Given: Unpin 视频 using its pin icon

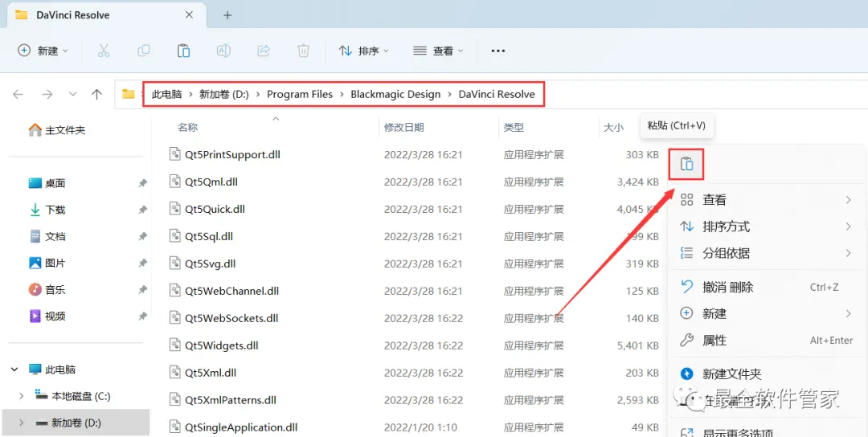Looking at the screenshot, I should coord(142,316).
